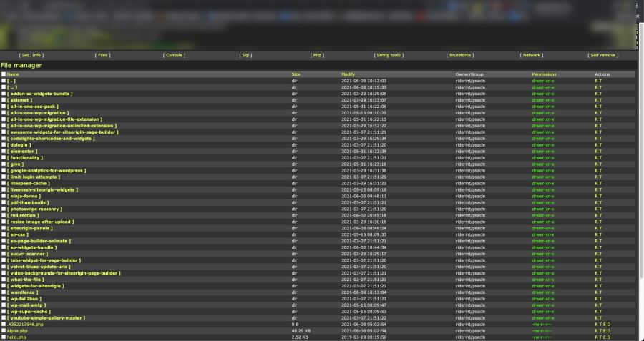Open the String tools menu item
Viewport: 644px width, 341px height.
(389, 55)
